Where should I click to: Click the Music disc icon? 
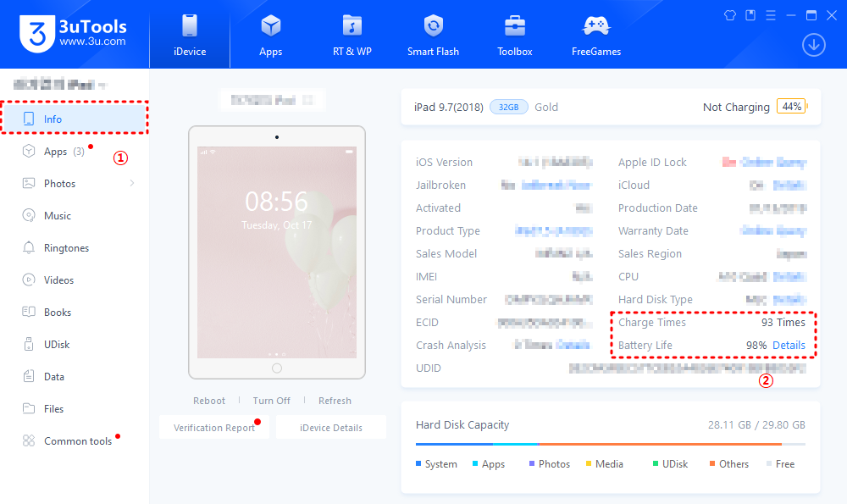click(x=29, y=215)
